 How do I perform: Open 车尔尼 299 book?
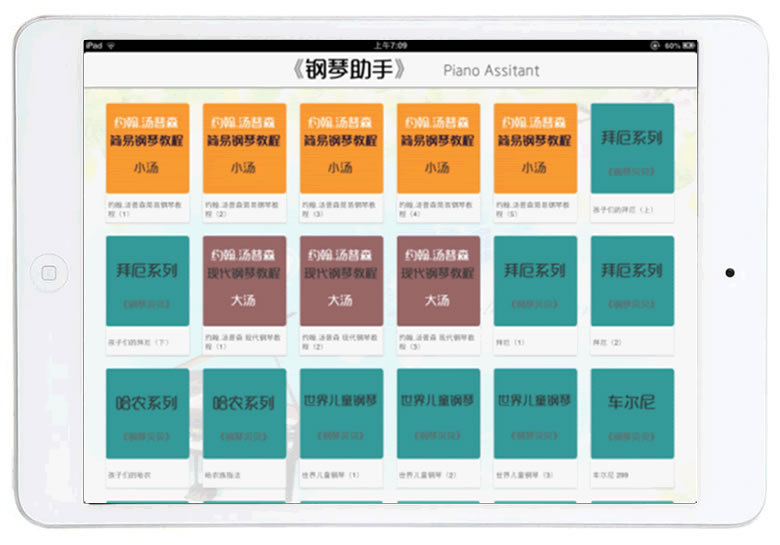click(x=632, y=413)
